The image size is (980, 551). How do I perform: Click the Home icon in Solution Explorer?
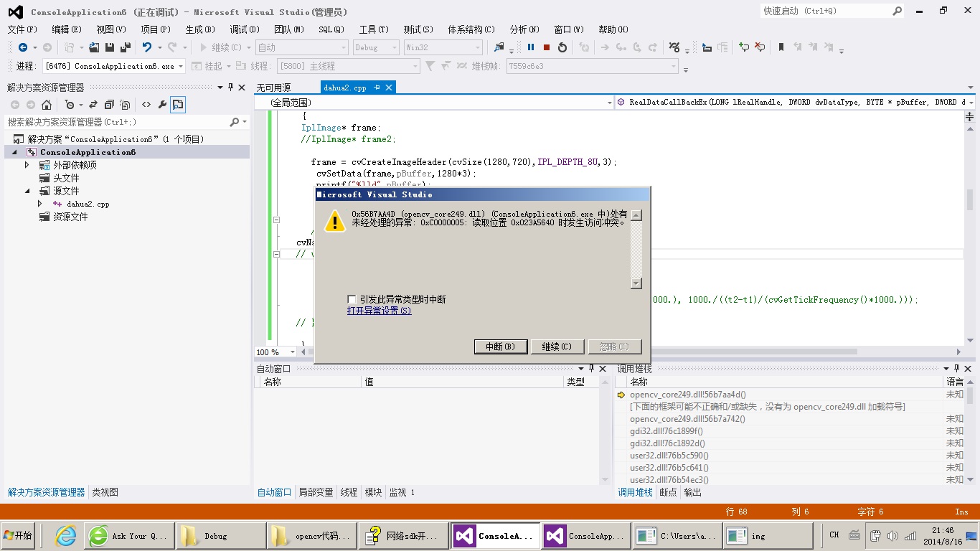coord(47,105)
